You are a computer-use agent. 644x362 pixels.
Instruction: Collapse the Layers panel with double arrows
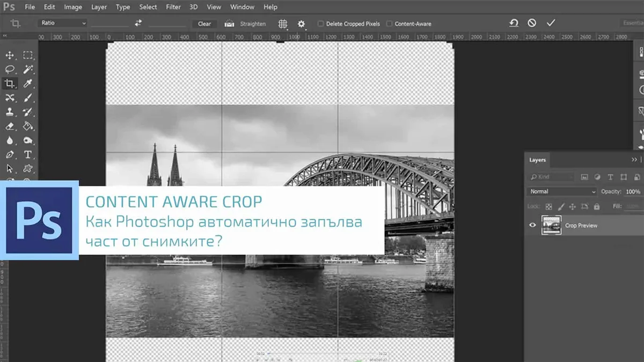[x=634, y=160]
